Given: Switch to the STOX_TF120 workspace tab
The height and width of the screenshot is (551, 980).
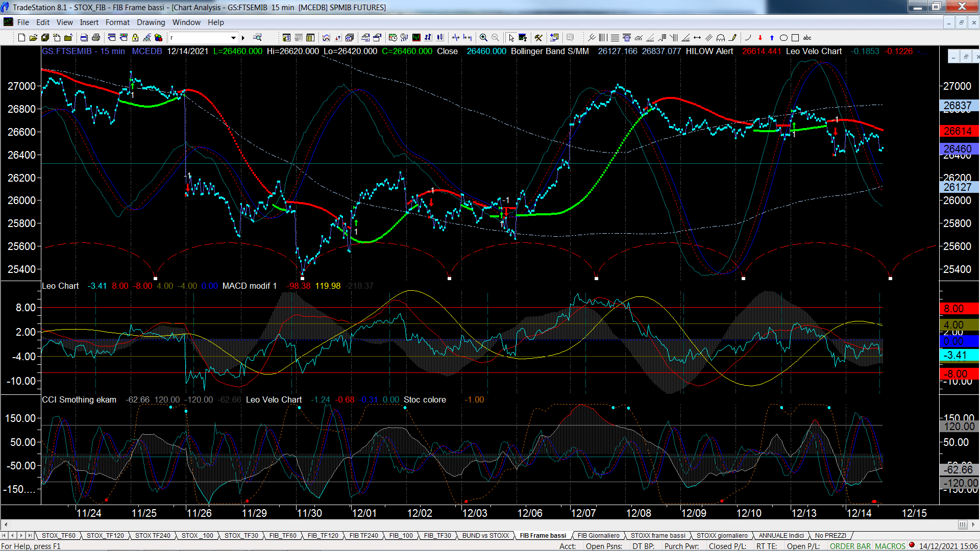Looking at the screenshot, I should coord(105,535).
